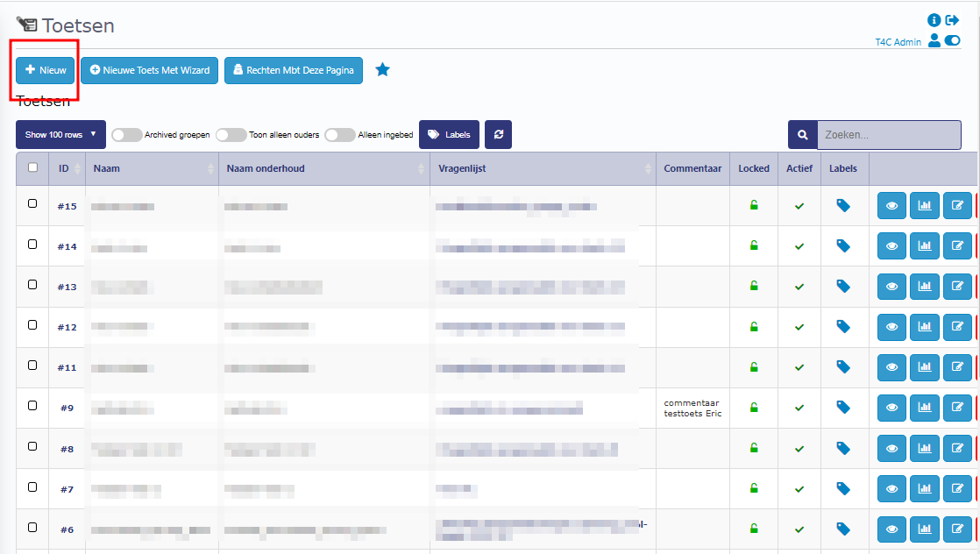Click the label tag icon in row #12
The height and width of the screenshot is (554, 980).
tap(843, 327)
